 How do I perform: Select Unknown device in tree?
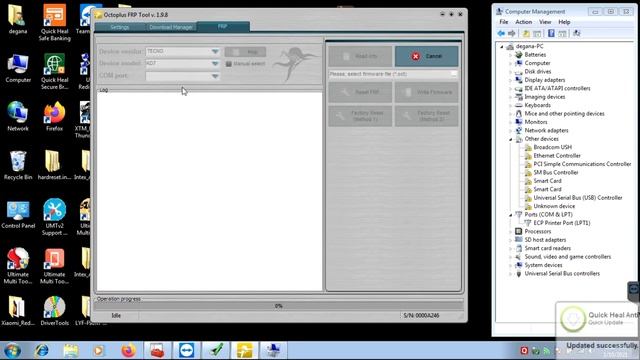pyautogui.click(x=554, y=206)
